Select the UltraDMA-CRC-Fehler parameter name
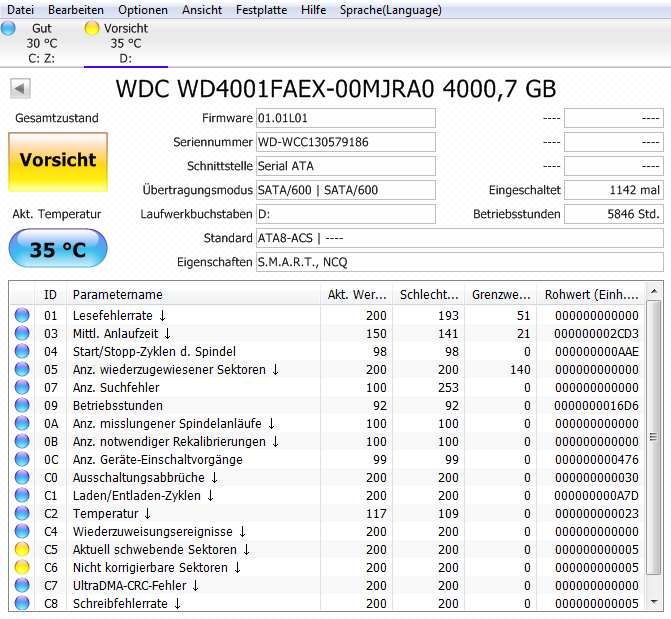The width and height of the screenshot is (671, 619). 136,585
